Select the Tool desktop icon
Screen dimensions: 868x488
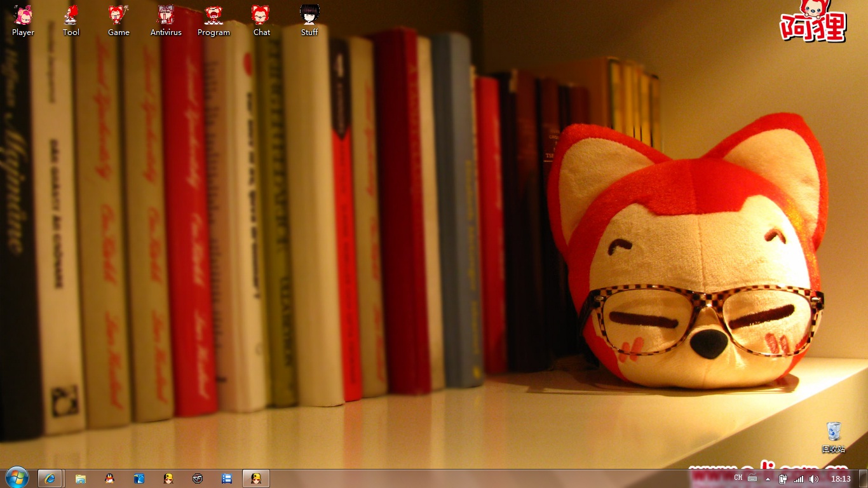[71, 20]
